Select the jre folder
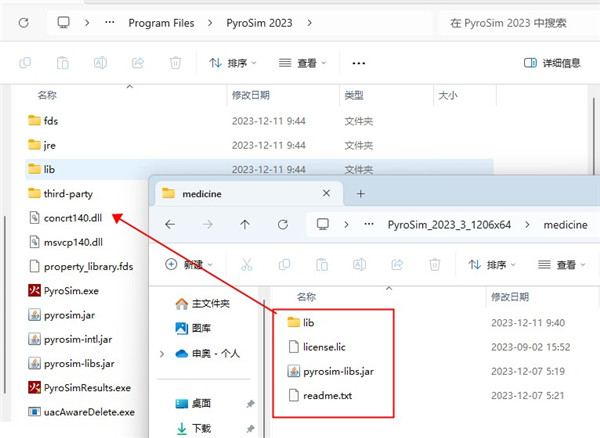The height and width of the screenshot is (438, 600). tap(42, 145)
